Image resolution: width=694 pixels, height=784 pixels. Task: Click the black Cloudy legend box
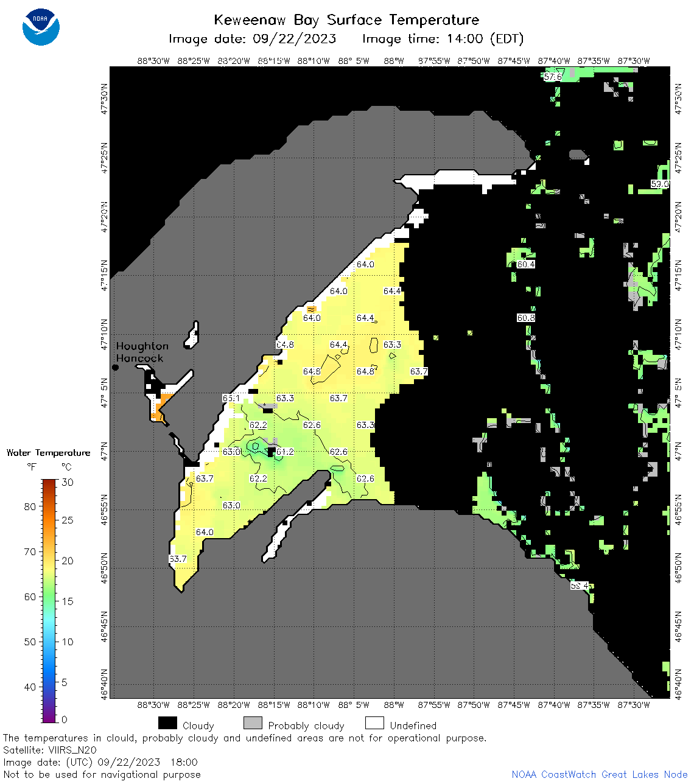167,723
